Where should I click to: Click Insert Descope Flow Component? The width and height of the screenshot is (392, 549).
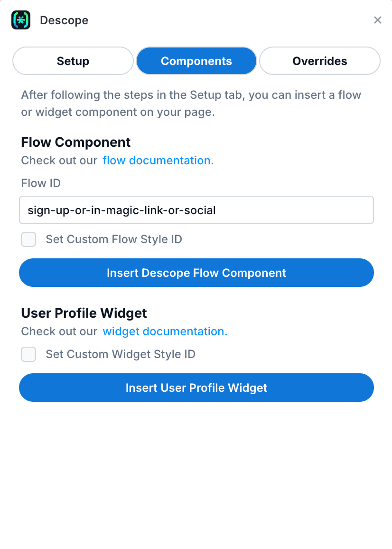pos(196,273)
